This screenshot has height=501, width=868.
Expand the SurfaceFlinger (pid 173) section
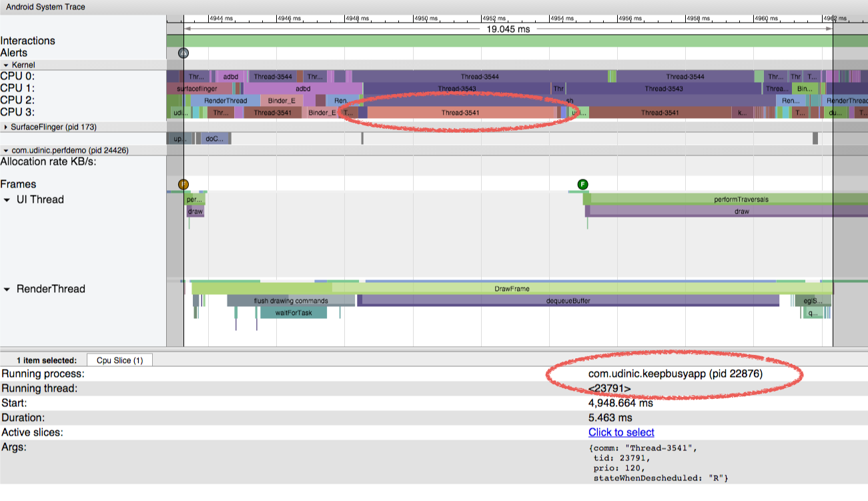point(6,127)
